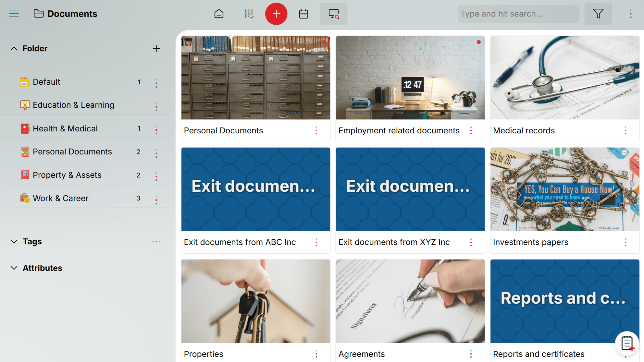Open the context menu for Medical records card
Screen dimensions: 644x362
pos(625,130)
